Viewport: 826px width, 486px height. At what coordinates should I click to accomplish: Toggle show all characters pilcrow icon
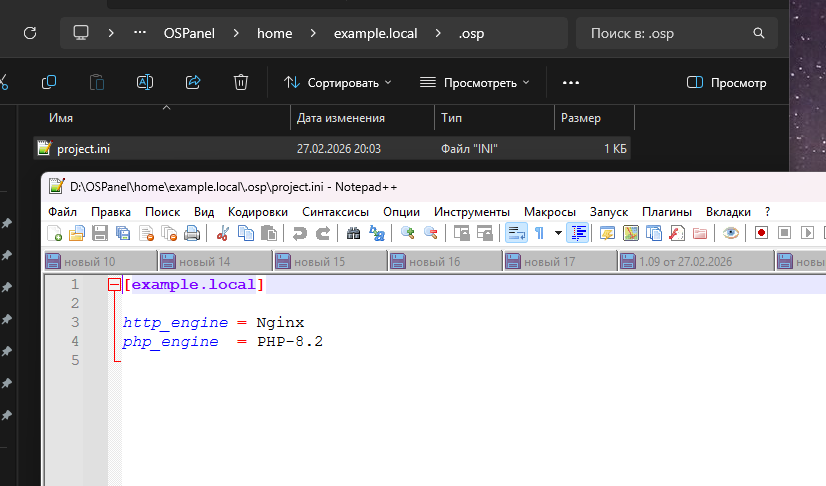[539, 233]
